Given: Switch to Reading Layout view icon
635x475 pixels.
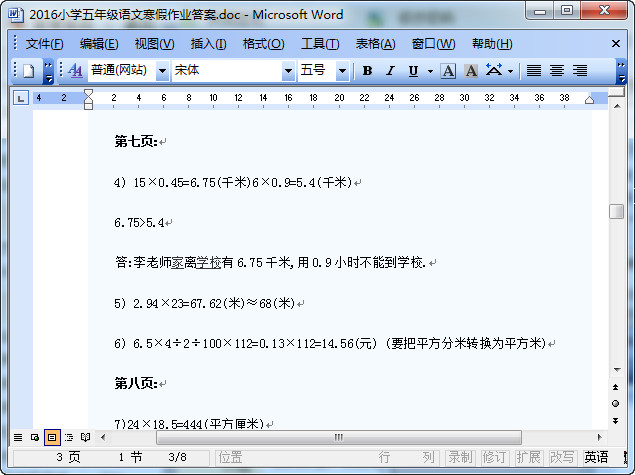Looking at the screenshot, I should (86, 438).
